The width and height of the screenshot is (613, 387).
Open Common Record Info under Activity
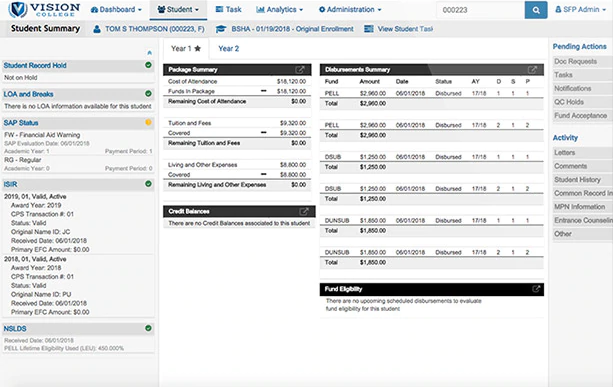tap(583, 193)
